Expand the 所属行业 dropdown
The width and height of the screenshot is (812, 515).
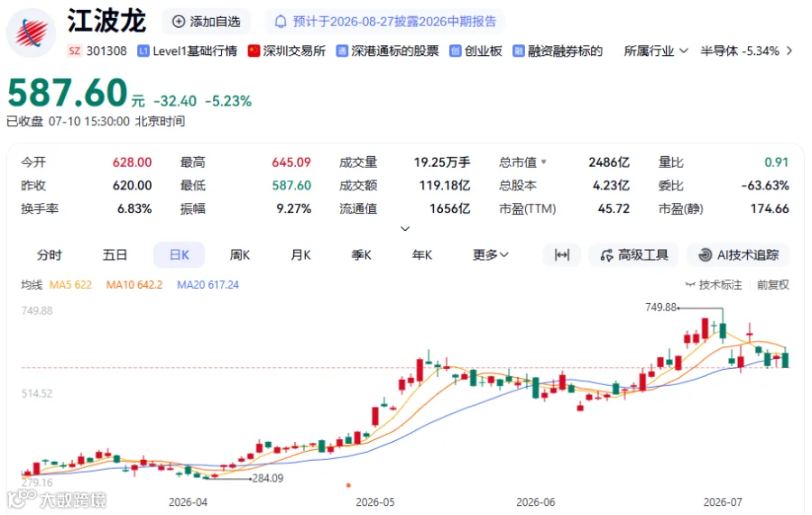click(x=656, y=51)
